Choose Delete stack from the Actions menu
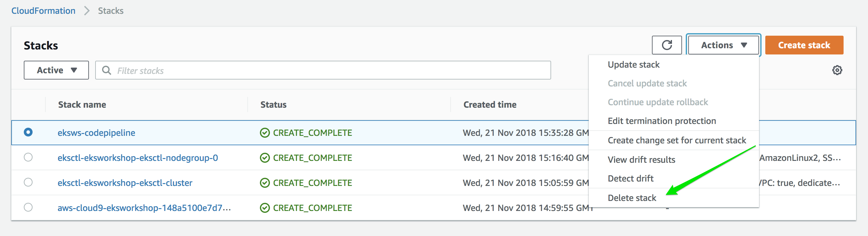The width and height of the screenshot is (868, 236). pyautogui.click(x=632, y=198)
